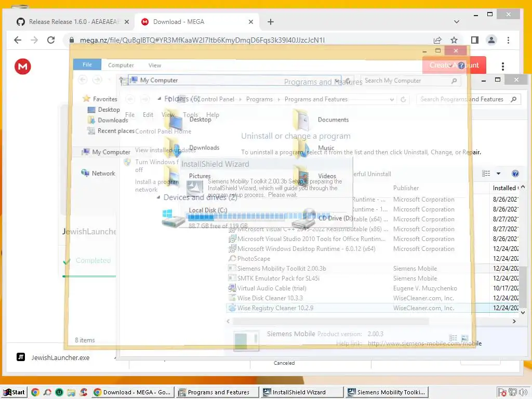Viewport: 532px width, 399px height.
Task: Open the Windows Start menu
Action: (14, 392)
